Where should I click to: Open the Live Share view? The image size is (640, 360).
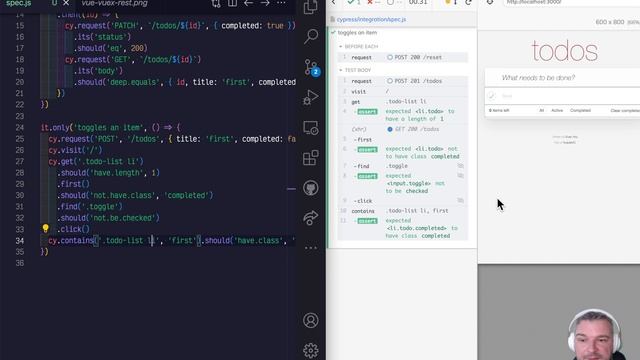311,218
